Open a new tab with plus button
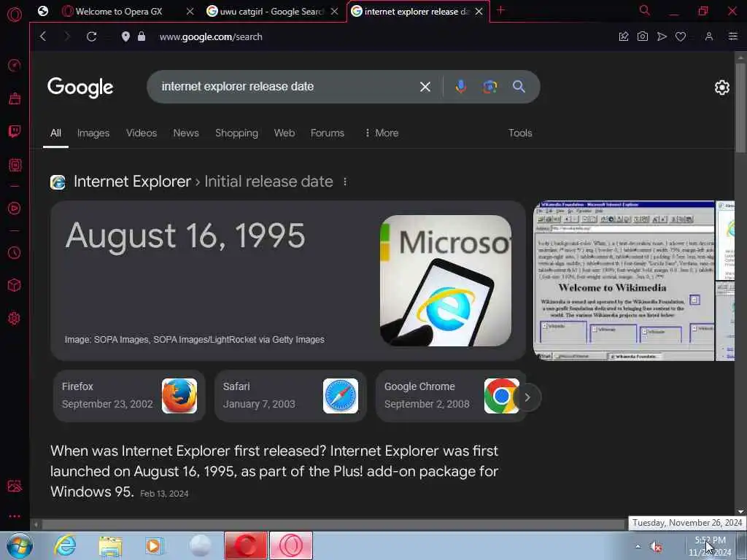 (x=500, y=10)
